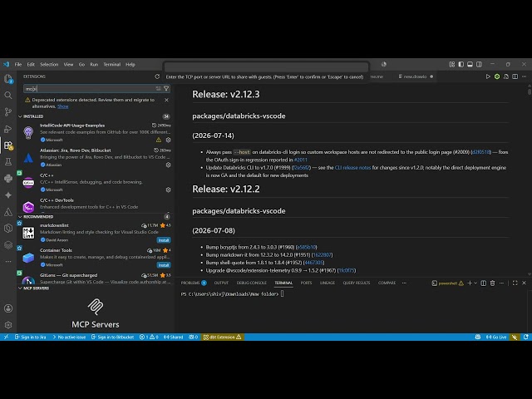Collapse the Recommended extensions section
Screen dimensions: 532x399
20,217
